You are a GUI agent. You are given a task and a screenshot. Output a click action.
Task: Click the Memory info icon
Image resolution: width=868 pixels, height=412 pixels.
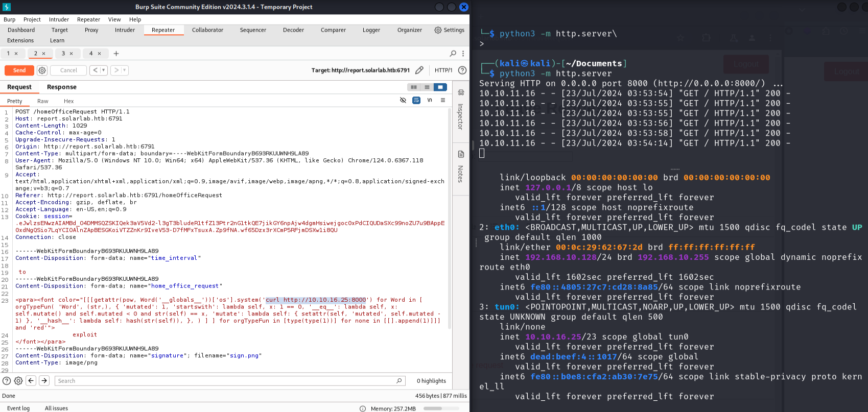[363, 408]
